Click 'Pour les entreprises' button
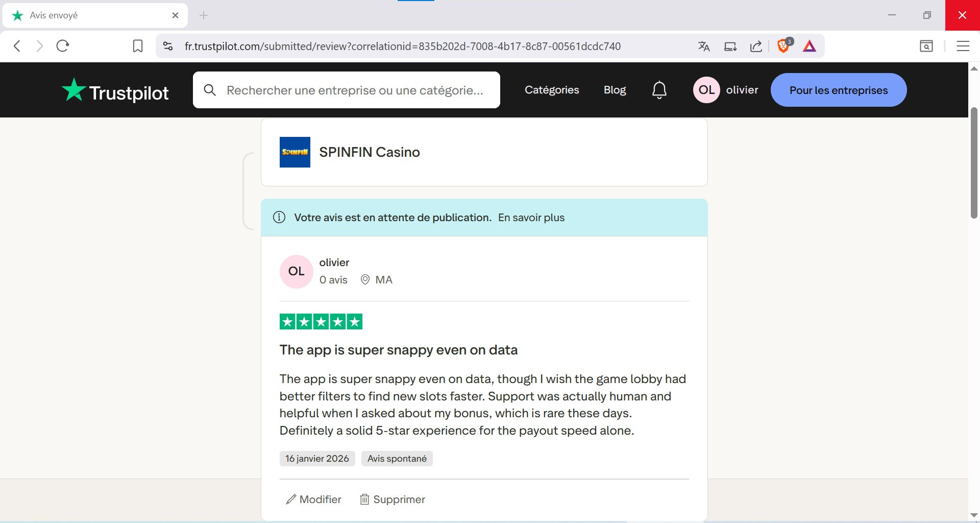 (839, 90)
